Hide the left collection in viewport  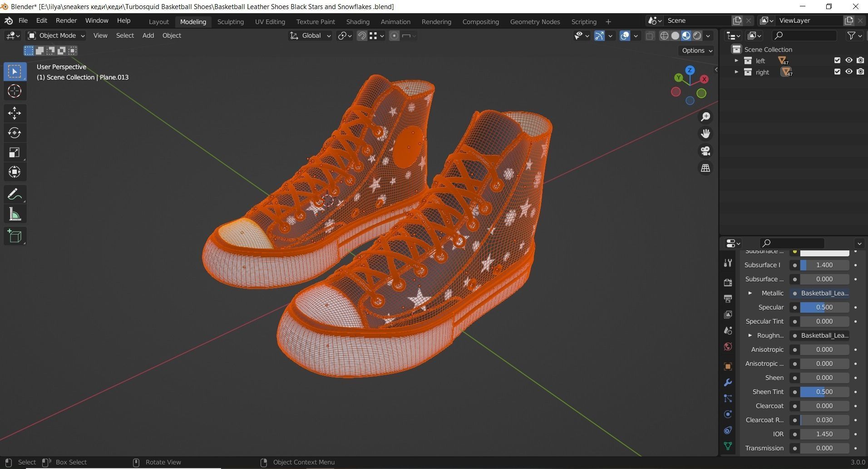point(848,60)
